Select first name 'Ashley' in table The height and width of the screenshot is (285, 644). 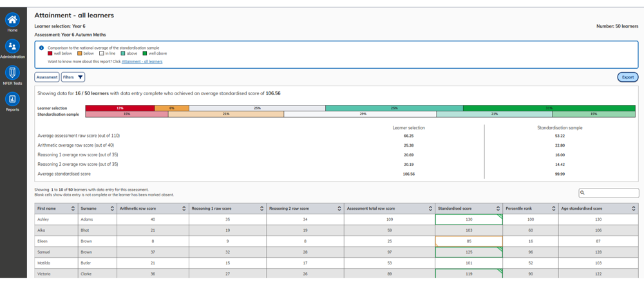pyautogui.click(x=43, y=219)
